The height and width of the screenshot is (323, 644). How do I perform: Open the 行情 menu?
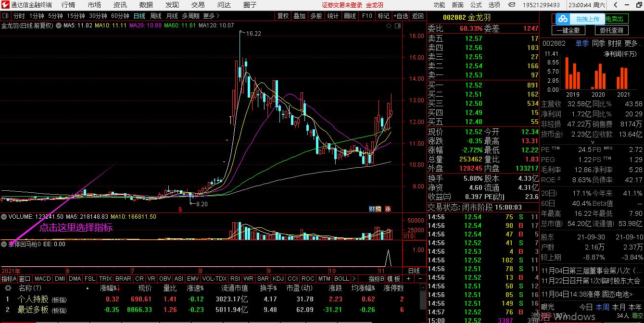pos(68,5)
